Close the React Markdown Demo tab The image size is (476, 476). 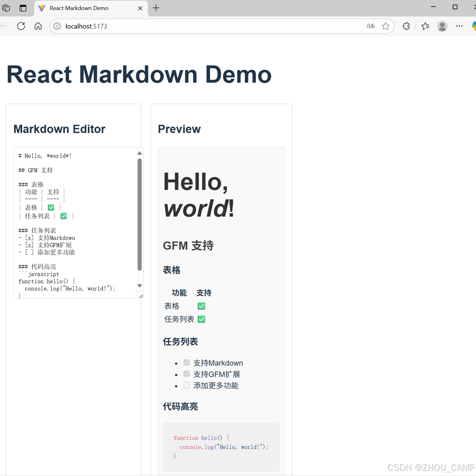[140, 8]
